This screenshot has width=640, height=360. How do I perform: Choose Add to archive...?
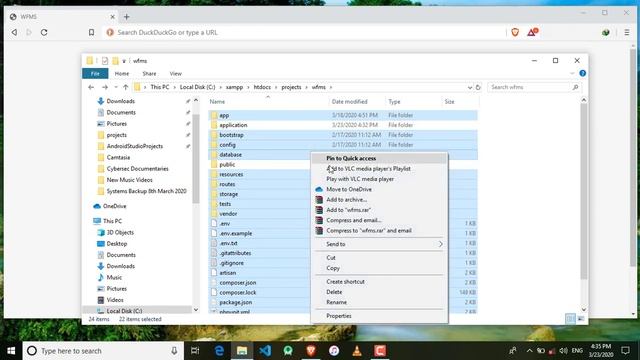[379, 200]
